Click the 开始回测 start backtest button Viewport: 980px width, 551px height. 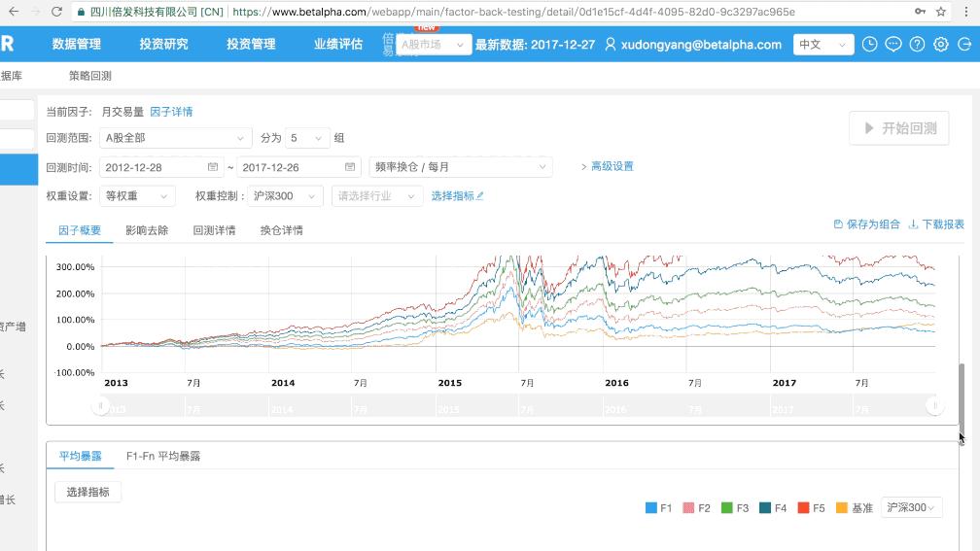(x=898, y=128)
